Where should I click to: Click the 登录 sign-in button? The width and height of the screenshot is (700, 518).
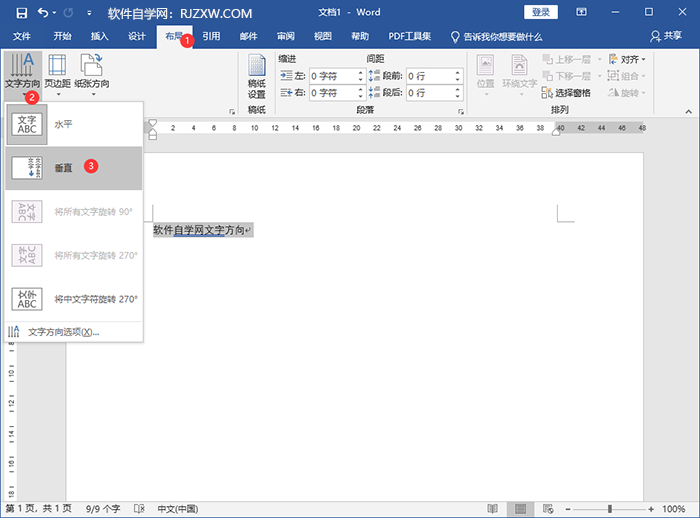(x=541, y=12)
